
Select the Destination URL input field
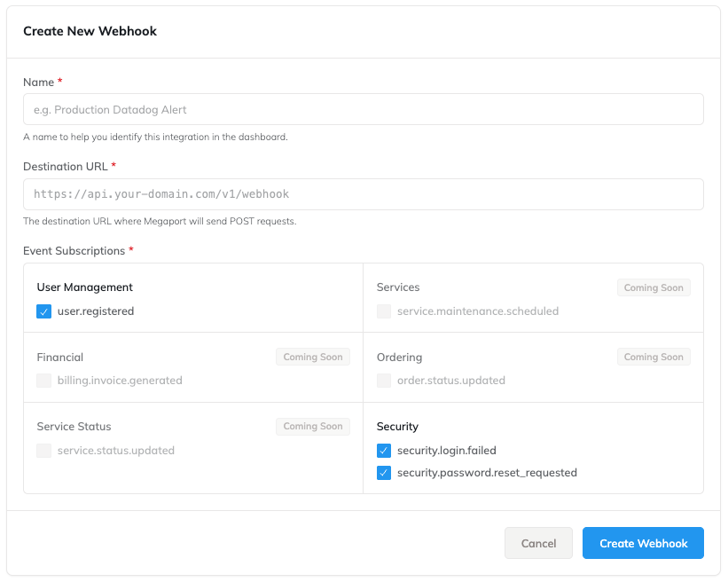pos(363,194)
